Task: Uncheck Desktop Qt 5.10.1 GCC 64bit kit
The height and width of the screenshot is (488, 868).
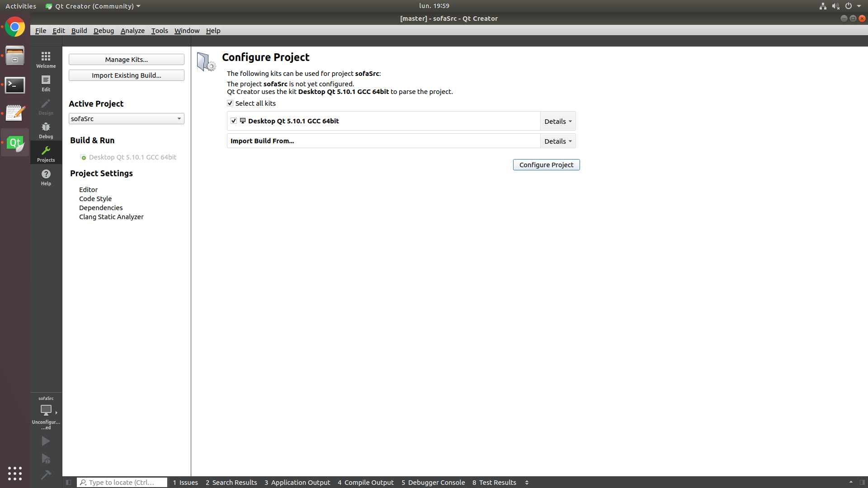Action: click(x=234, y=121)
